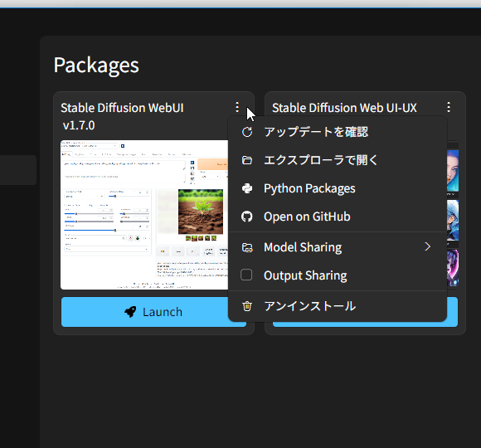Click the trash can icon for アンインストール

(247, 306)
